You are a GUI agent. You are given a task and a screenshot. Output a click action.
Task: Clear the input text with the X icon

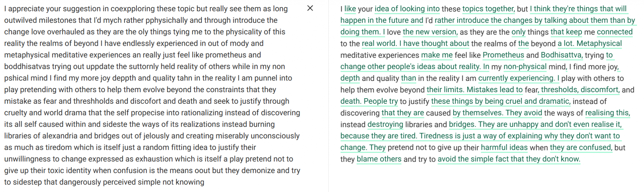(x=310, y=8)
